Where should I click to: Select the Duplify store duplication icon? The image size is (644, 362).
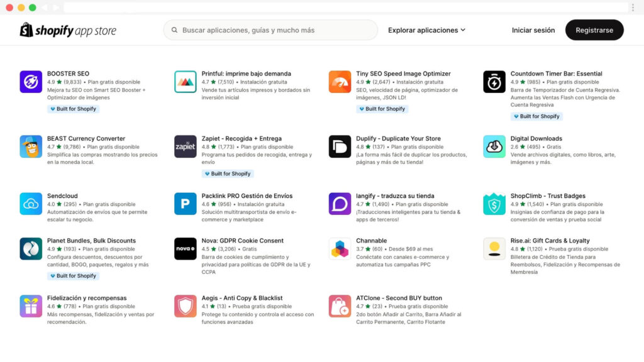(x=340, y=145)
